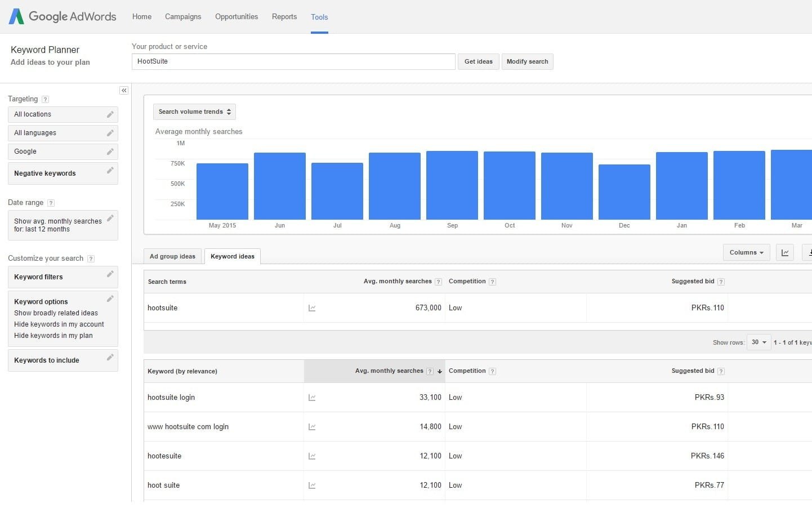Open the Campaigns tab
Screen dimensions: 812x508
tap(183, 16)
